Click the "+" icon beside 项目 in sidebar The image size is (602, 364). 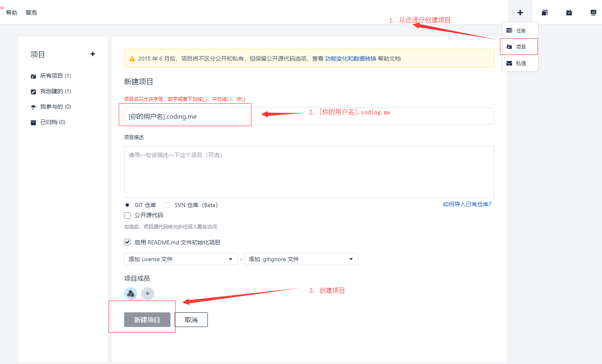(93, 54)
